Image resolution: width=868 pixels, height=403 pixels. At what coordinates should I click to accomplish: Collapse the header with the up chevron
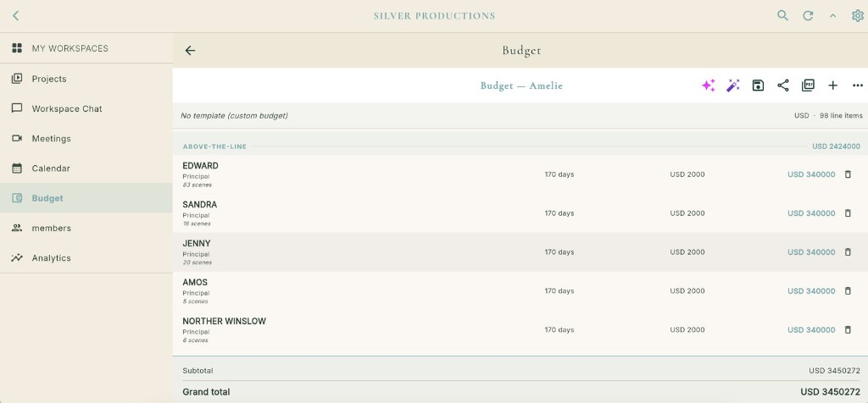(832, 16)
